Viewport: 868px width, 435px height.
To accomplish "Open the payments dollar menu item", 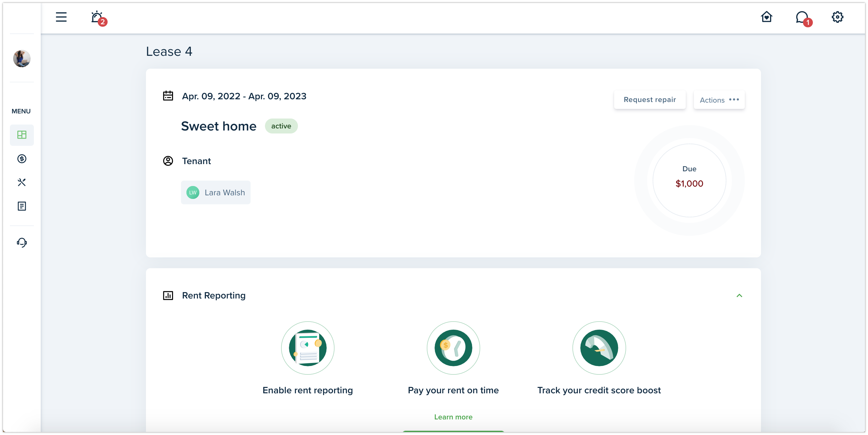I will click(x=22, y=158).
